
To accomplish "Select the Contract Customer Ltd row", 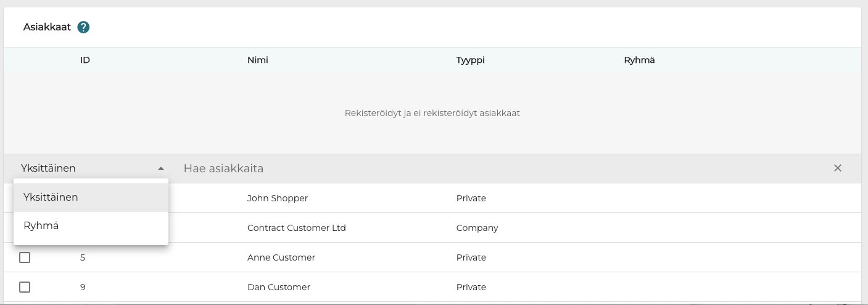I will click(296, 228).
